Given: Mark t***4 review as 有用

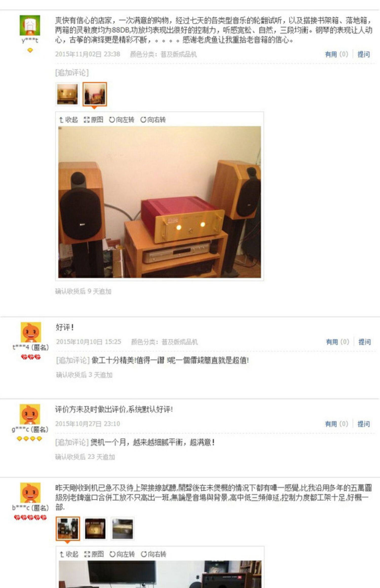Looking at the screenshot, I should (337, 342).
